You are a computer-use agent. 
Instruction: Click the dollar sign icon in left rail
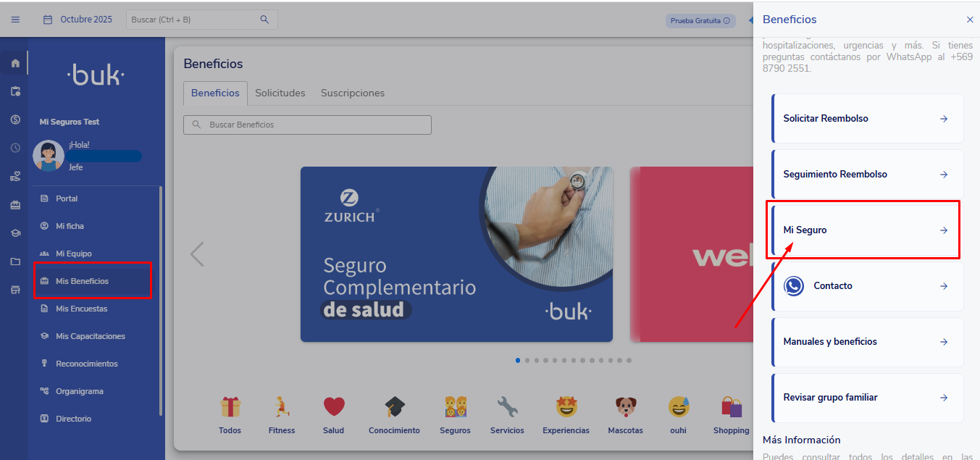tap(15, 120)
